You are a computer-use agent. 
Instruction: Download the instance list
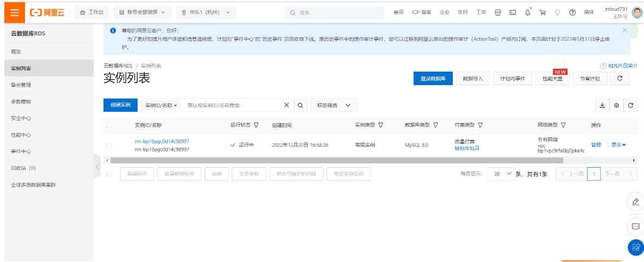[x=602, y=105]
